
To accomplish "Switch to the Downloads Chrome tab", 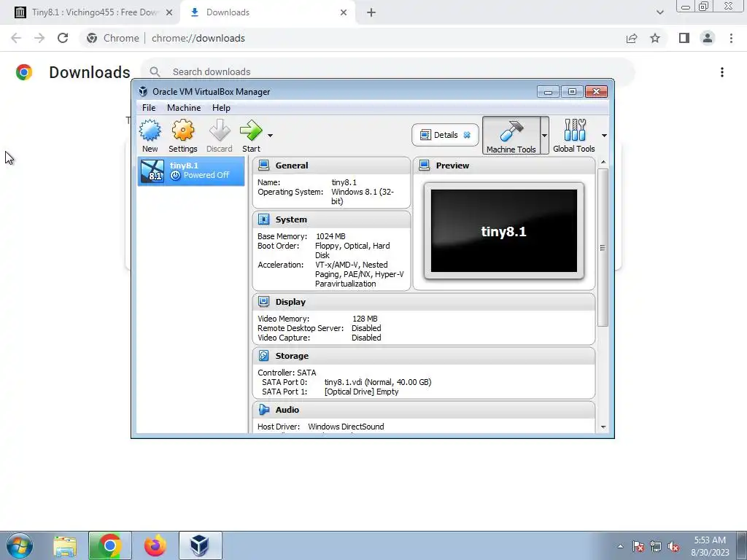I will (267, 12).
